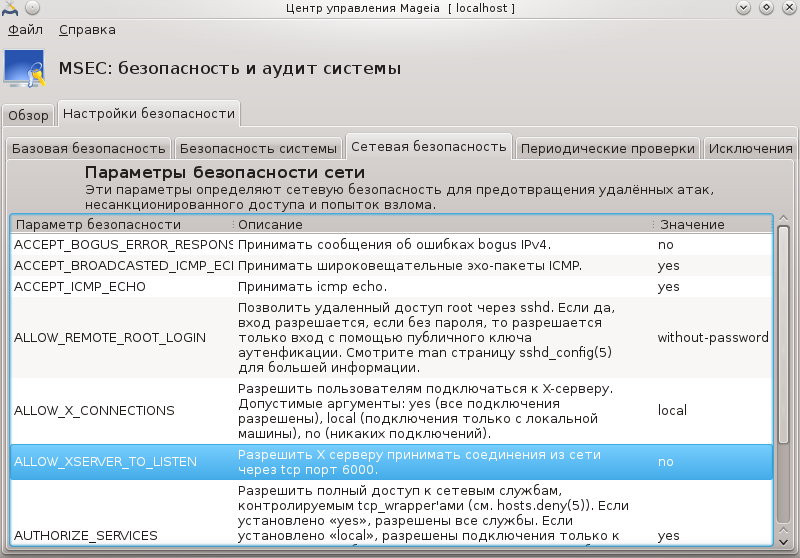Switch to the Исключения tab
Viewport: 800px width, 558px height.
click(750, 148)
